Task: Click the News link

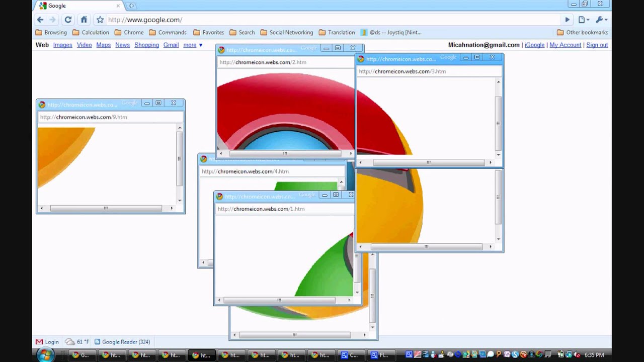Action: click(x=122, y=45)
